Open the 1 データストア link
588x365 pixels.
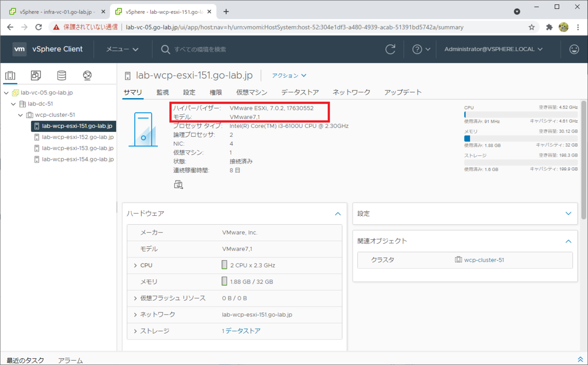click(x=241, y=331)
